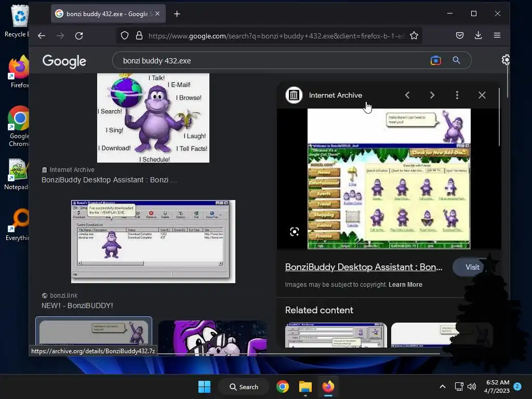Close the bonzi buddy 432.exe tab
Viewport: 532px width, 399px height.
point(157,14)
